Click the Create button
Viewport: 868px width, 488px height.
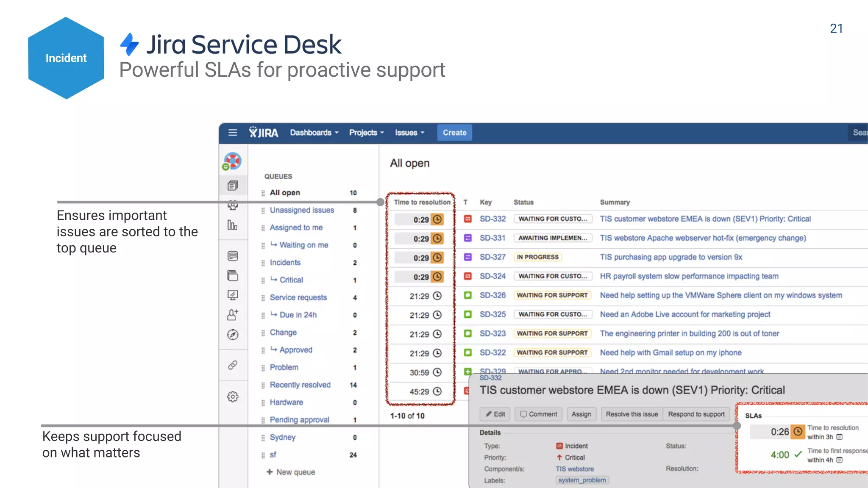[x=455, y=133]
